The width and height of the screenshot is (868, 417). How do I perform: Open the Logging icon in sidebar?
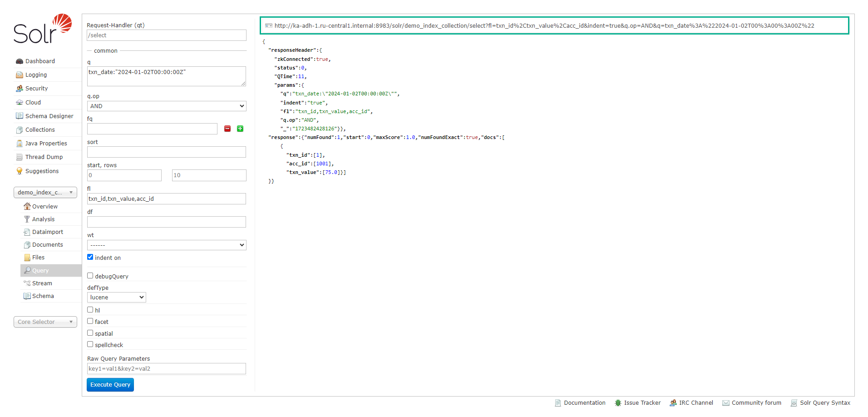point(20,75)
